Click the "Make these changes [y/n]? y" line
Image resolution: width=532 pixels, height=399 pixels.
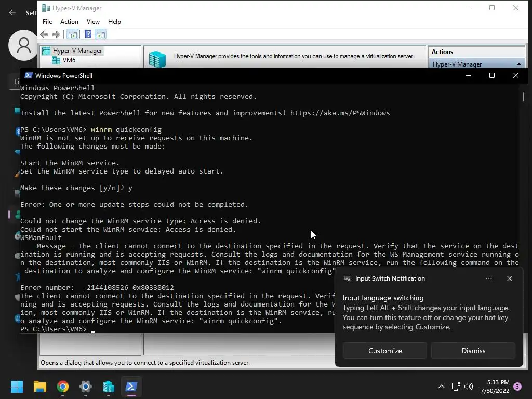click(76, 188)
